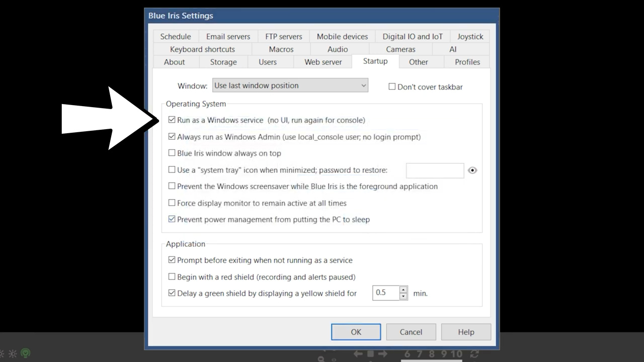
Task: Click the sun brightness icon in main window
Action: pos(13,353)
